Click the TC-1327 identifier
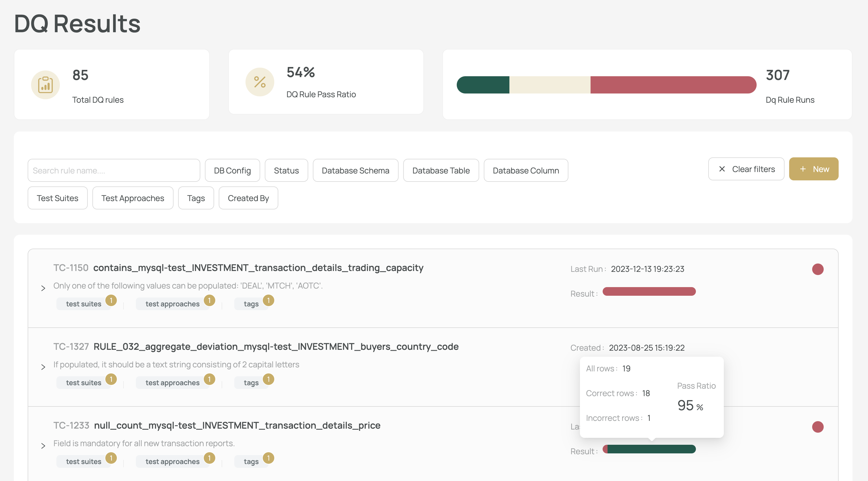This screenshot has width=868, height=481. coord(71,347)
